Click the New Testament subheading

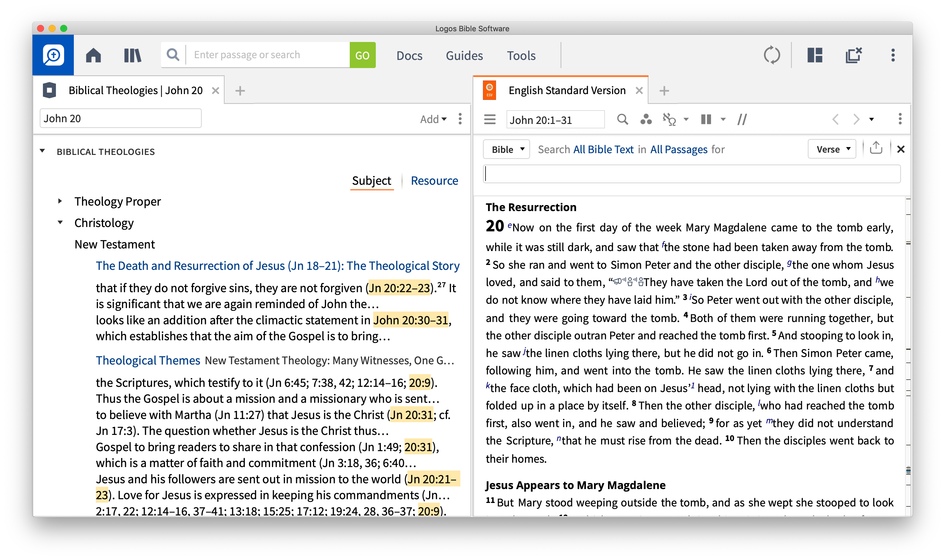pyautogui.click(x=114, y=244)
